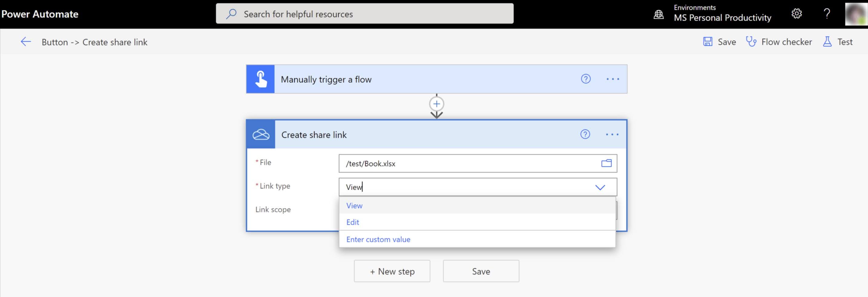Click the Save floppy disk icon
This screenshot has width=868, height=297.
pyautogui.click(x=708, y=42)
